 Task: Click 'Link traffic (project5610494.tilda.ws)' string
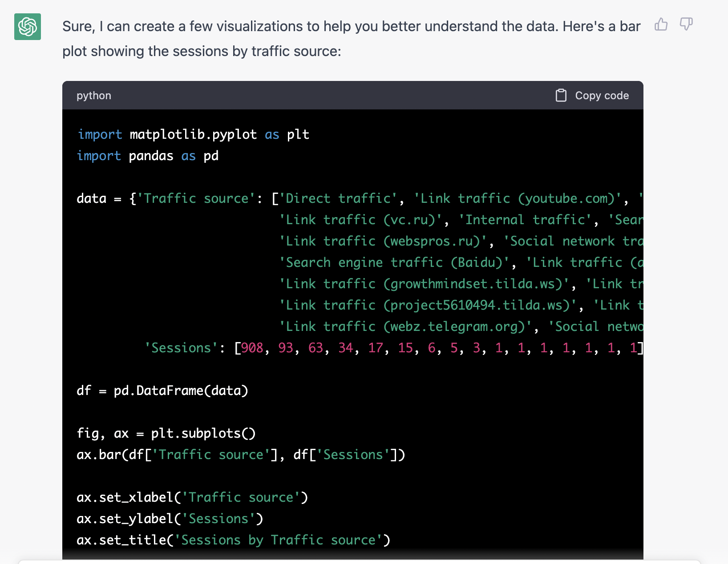[x=428, y=305]
